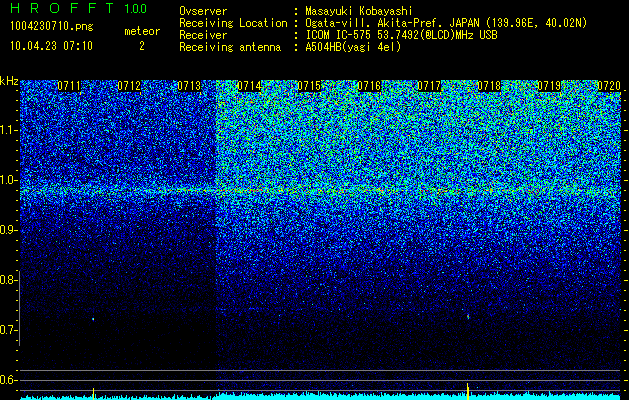Click the Receiver label
This screenshot has height=400, width=629.
coord(203,35)
